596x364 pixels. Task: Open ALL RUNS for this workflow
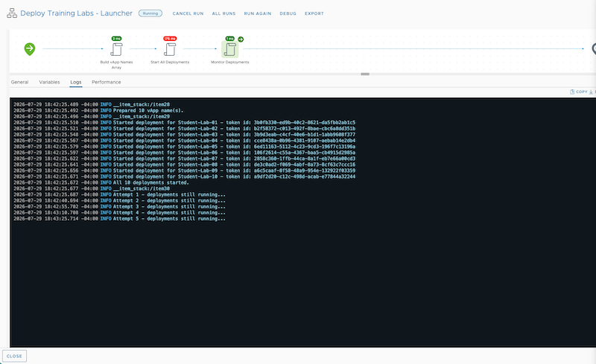coord(224,13)
